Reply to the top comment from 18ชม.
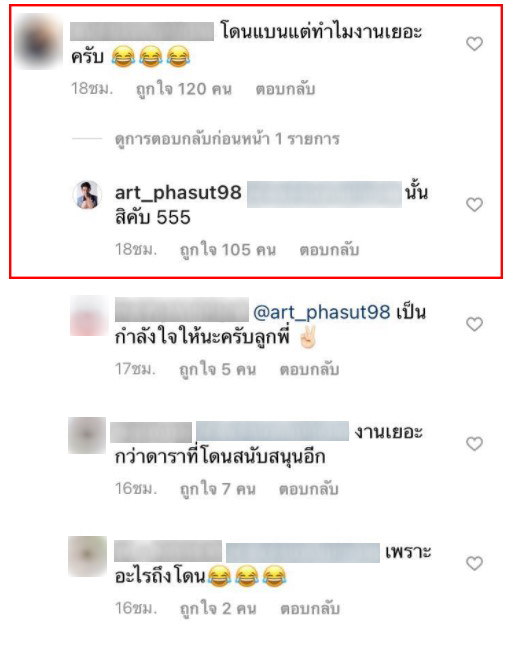The width and height of the screenshot is (511, 648). [285, 89]
